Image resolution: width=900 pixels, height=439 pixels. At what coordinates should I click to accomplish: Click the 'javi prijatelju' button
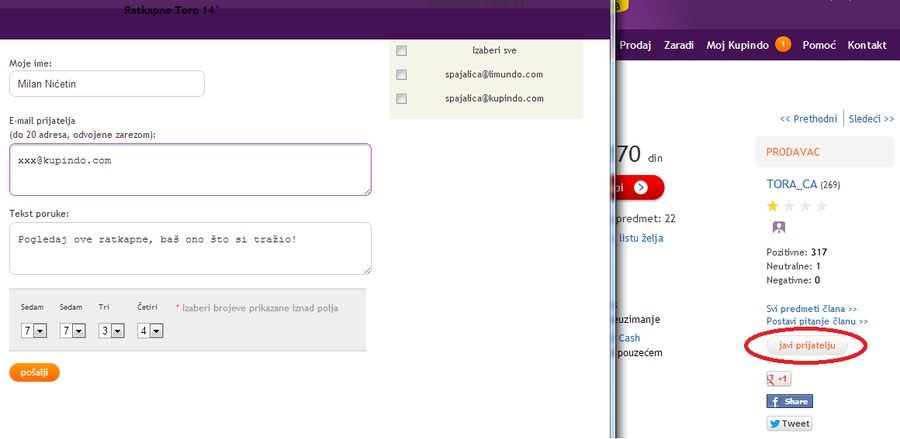806,345
